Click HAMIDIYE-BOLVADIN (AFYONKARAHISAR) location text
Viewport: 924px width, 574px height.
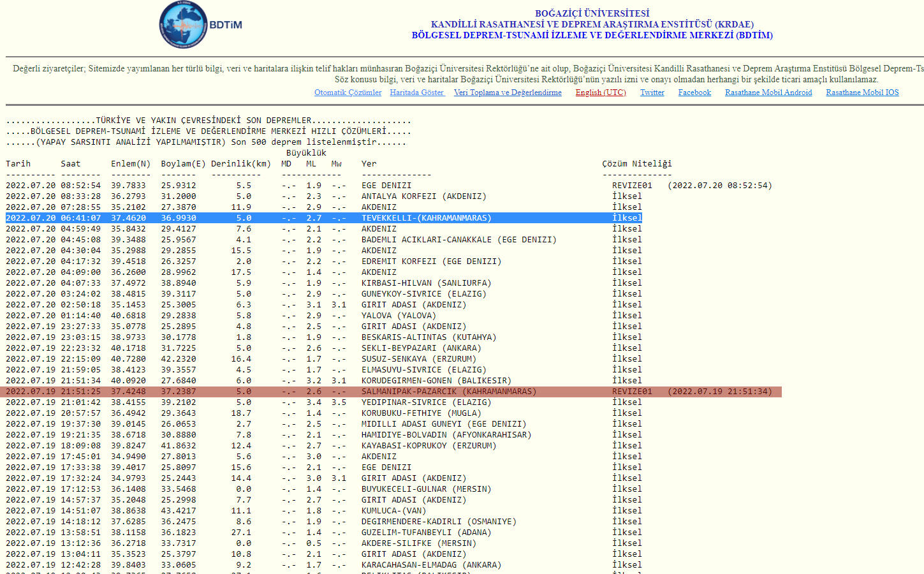(x=446, y=435)
